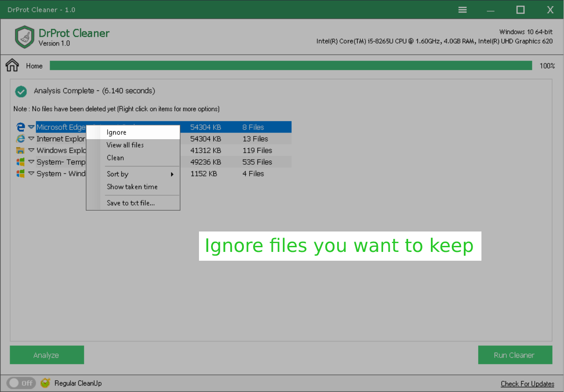Click the 41312 KB size value
Image resolution: width=564 pixels, height=392 pixels.
point(205,150)
